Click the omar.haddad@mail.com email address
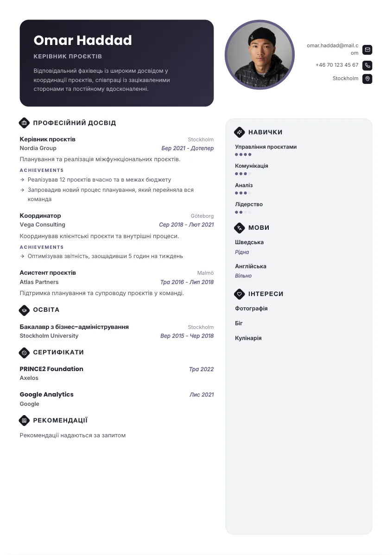The width and height of the screenshot is (392, 555). (x=333, y=49)
